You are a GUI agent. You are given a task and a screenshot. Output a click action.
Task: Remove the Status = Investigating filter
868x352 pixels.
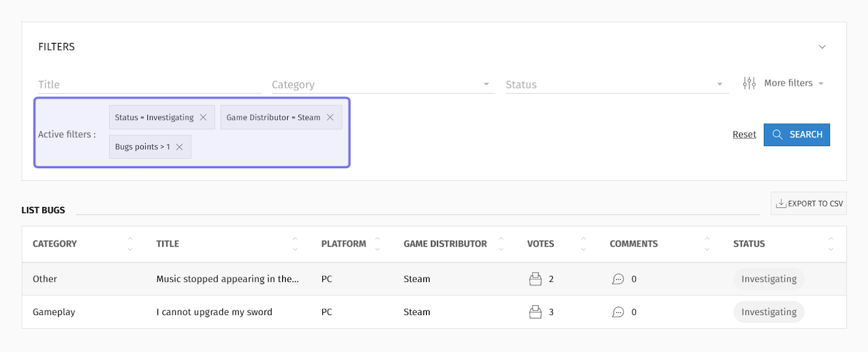[x=203, y=117]
